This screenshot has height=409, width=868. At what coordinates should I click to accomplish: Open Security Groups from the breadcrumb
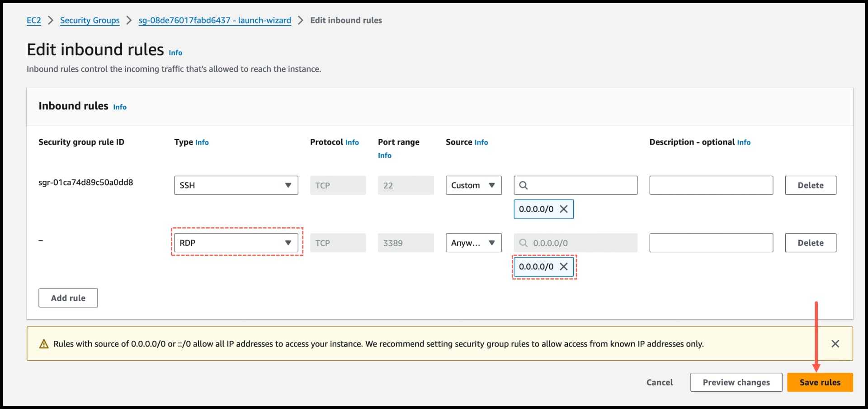click(x=90, y=20)
